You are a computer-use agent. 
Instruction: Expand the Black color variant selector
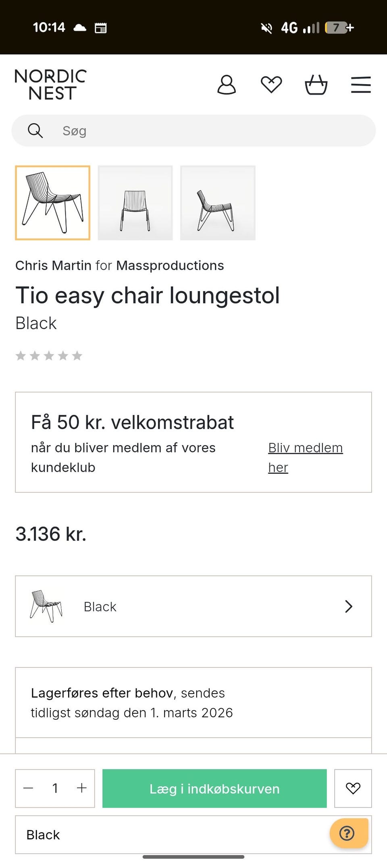pos(193,606)
